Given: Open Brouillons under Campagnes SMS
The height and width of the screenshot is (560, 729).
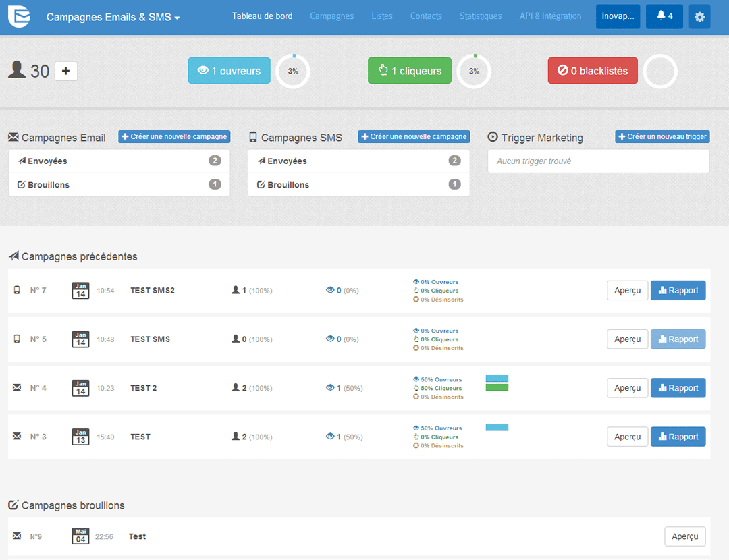Looking at the screenshot, I should pos(359,184).
